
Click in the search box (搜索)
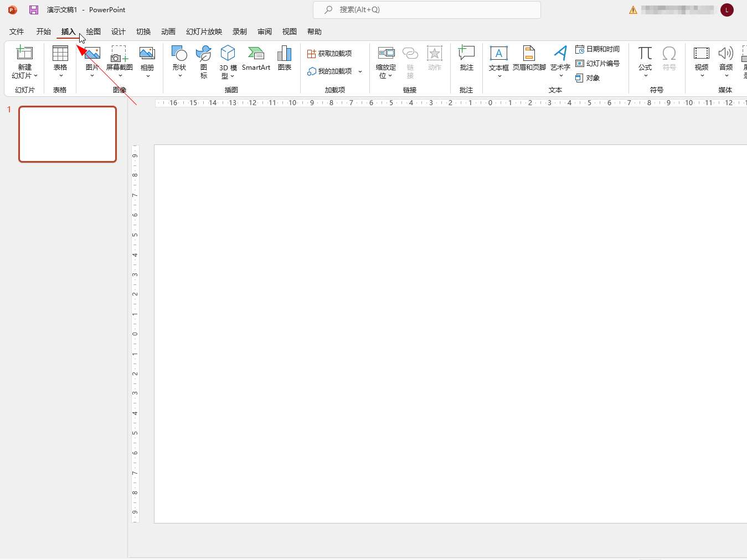coord(427,10)
